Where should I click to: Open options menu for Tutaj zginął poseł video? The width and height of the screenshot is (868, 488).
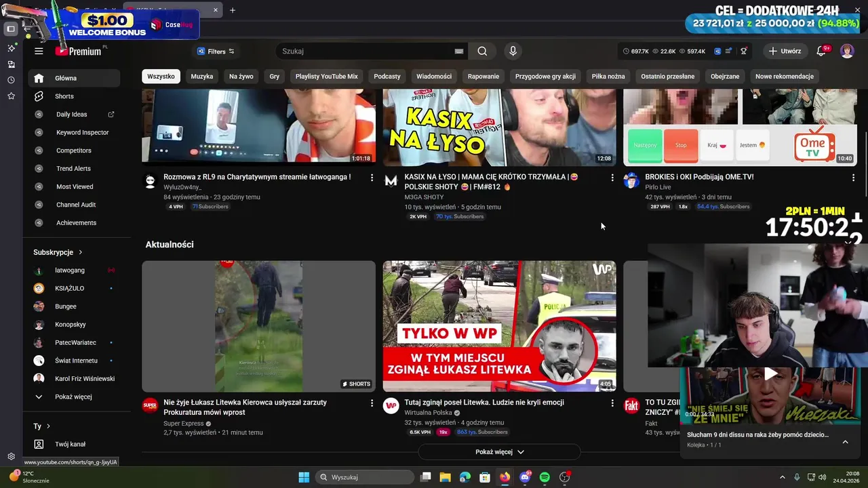click(612, 403)
